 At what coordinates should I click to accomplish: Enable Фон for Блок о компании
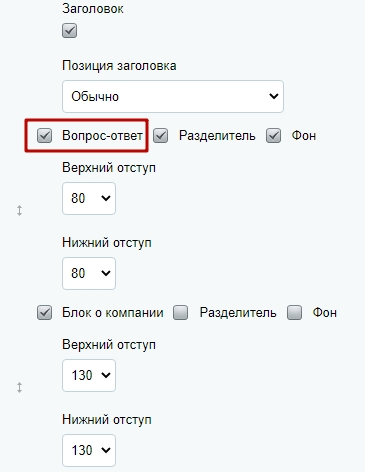pos(295,313)
